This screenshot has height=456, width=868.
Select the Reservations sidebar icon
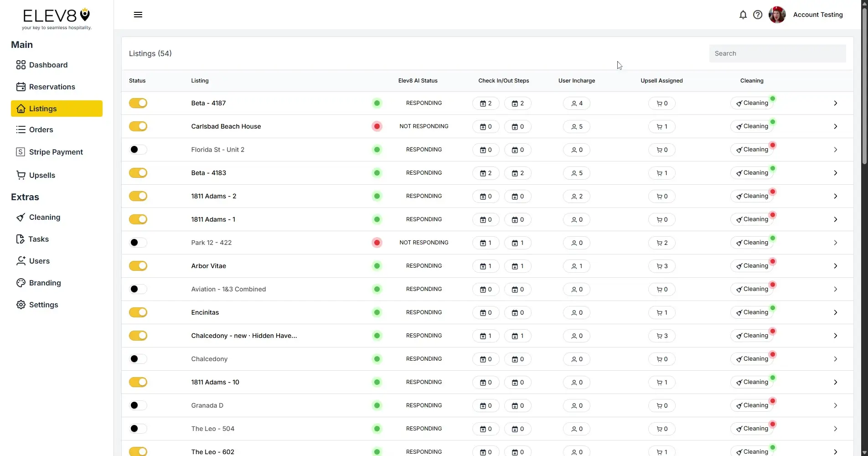(x=21, y=87)
